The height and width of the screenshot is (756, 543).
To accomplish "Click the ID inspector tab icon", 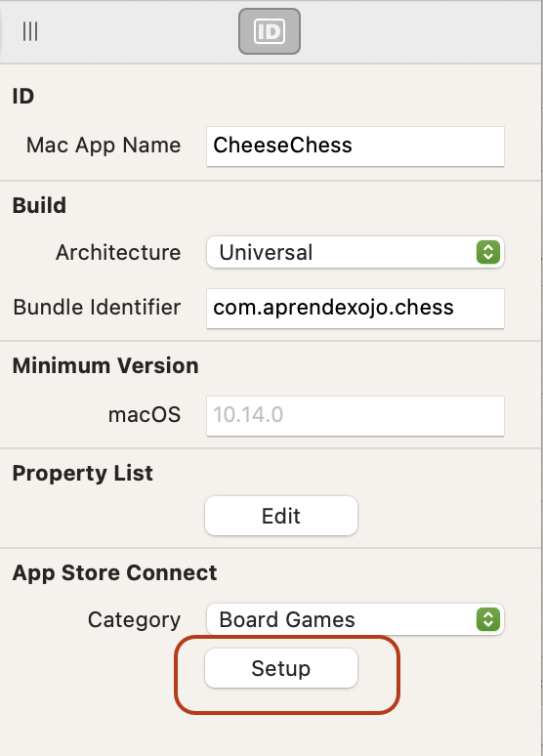I will pyautogui.click(x=270, y=31).
